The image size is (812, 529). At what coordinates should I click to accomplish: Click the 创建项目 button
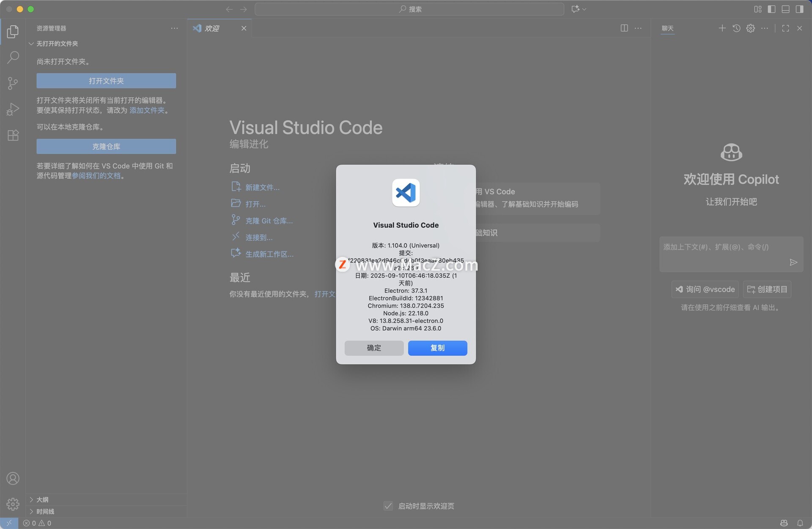[767, 289]
